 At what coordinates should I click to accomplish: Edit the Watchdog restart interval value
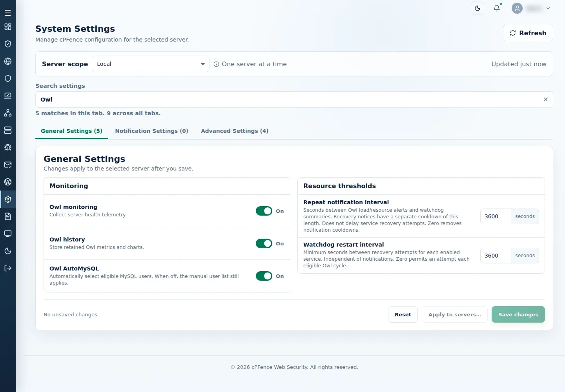tap(496, 256)
